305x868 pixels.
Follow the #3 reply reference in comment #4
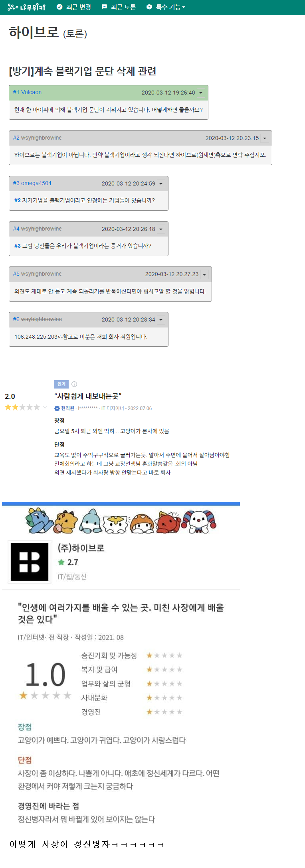[18, 246]
